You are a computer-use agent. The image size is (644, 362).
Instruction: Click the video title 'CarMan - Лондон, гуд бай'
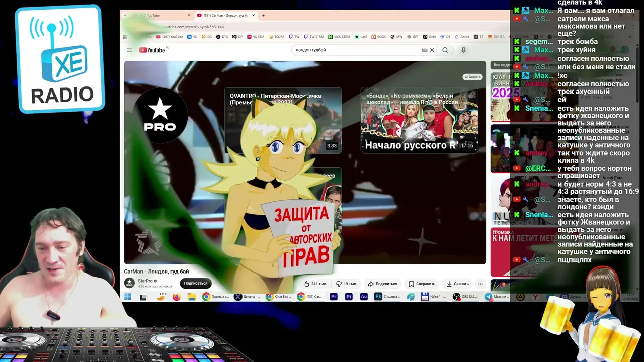[156, 271]
